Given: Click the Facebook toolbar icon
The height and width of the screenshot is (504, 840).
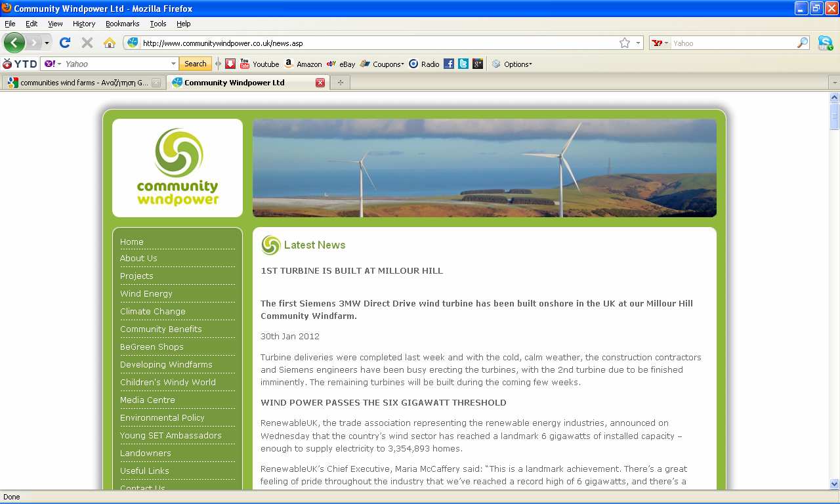Looking at the screenshot, I should [449, 64].
